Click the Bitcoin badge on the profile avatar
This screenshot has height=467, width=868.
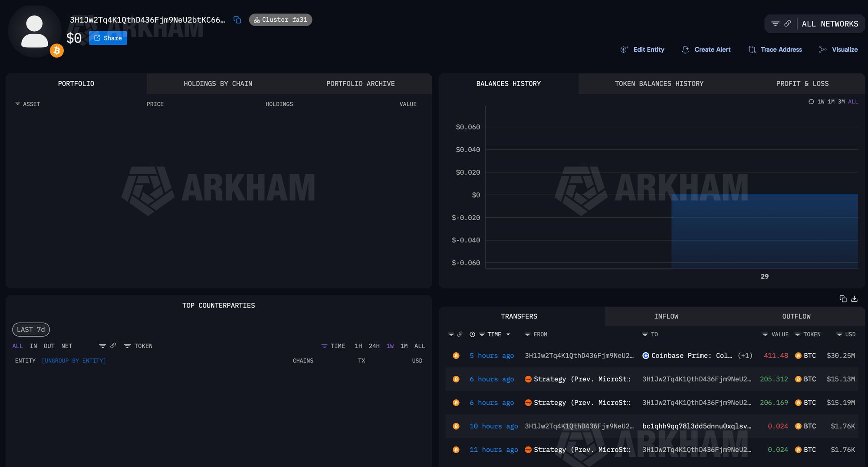(x=56, y=51)
